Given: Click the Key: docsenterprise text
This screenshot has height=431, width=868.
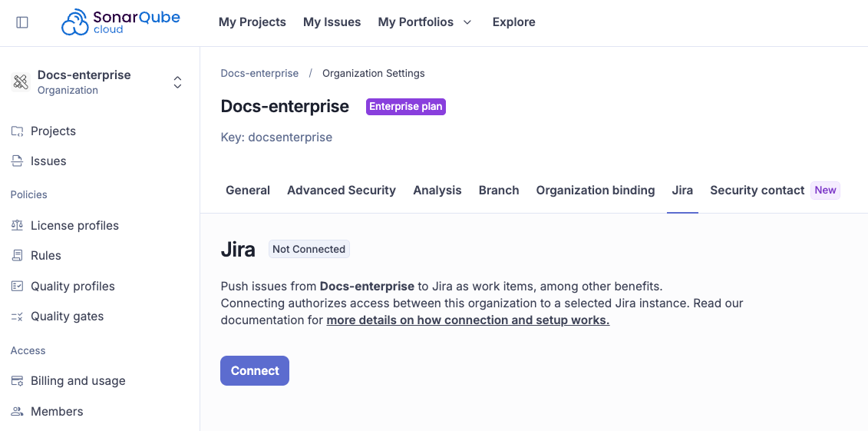Looking at the screenshot, I should pyautogui.click(x=276, y=138).
